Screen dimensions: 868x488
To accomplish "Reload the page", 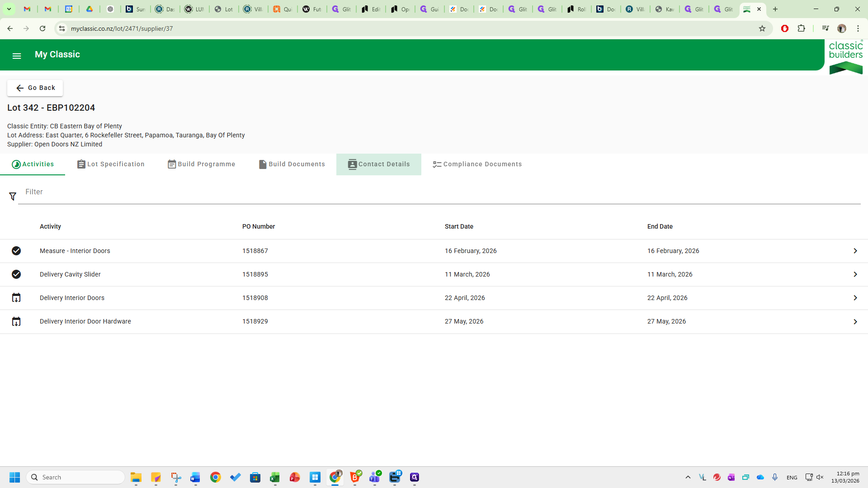I will (x=42, y=28).
